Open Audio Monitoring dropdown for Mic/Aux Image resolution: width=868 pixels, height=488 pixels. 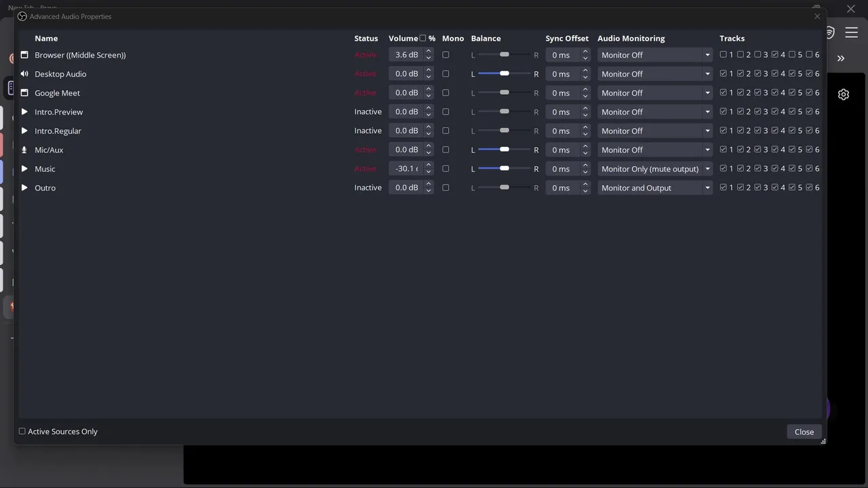(655, 150)
